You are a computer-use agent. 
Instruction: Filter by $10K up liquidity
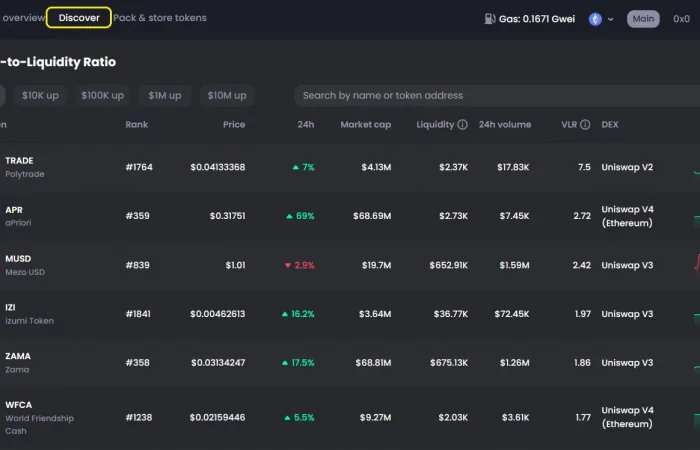tap(40, 96)
